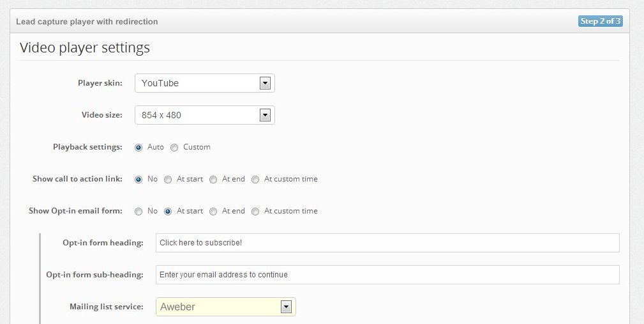Viewport: 644px width, 324px height.
Task: Click the Player skin label
Action: 100,83
